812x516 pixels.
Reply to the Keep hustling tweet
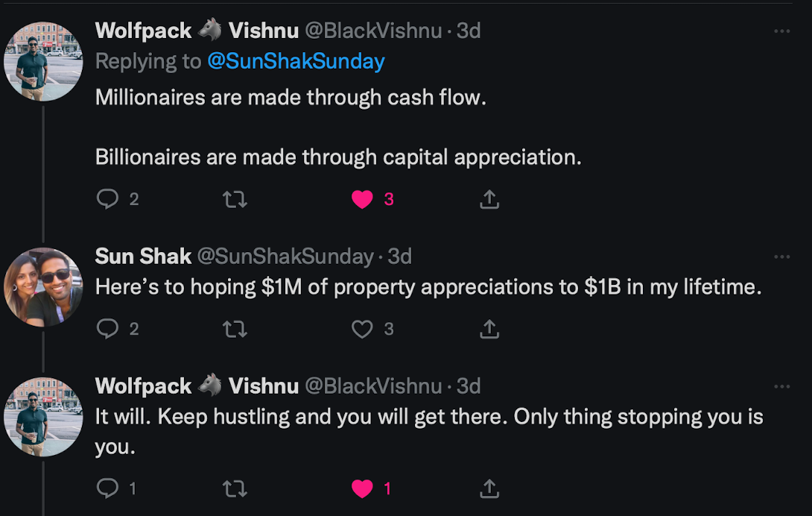click(108, 488)
